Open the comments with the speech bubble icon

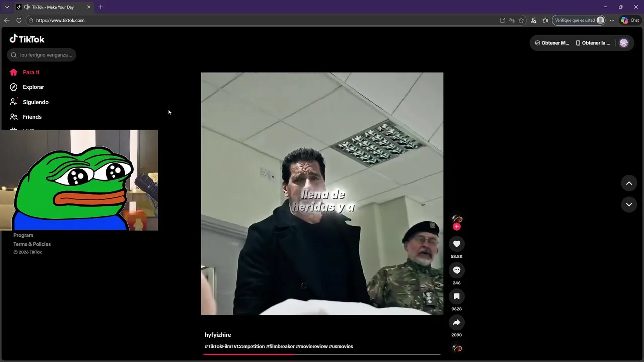point(457,270)
